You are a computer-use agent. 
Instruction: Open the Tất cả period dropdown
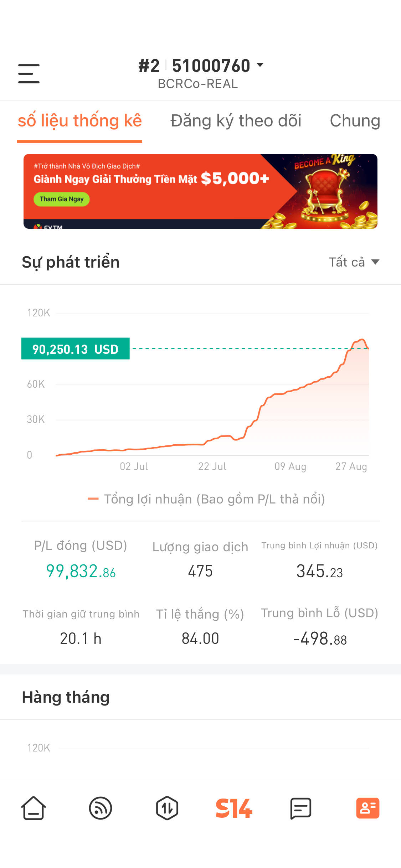click(354, 262)
